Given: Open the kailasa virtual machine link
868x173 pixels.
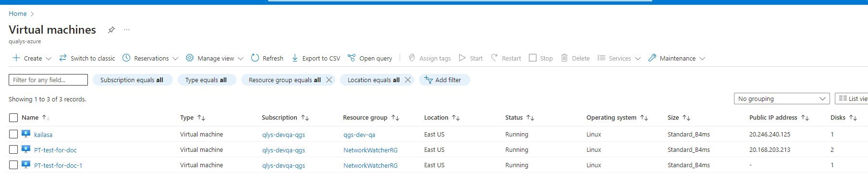Looking at the screenshot, I should pyautogui.click(x=43, y=135).
